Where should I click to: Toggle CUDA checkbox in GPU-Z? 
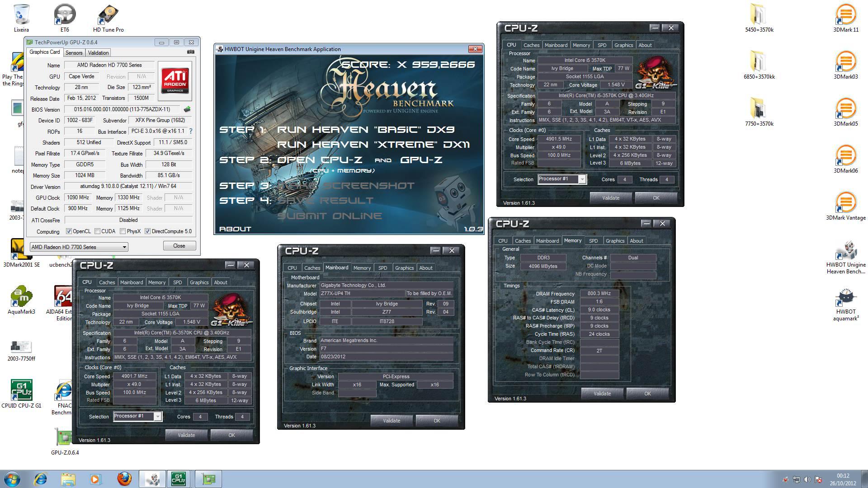pyautogui.click(x=97, y=231)
